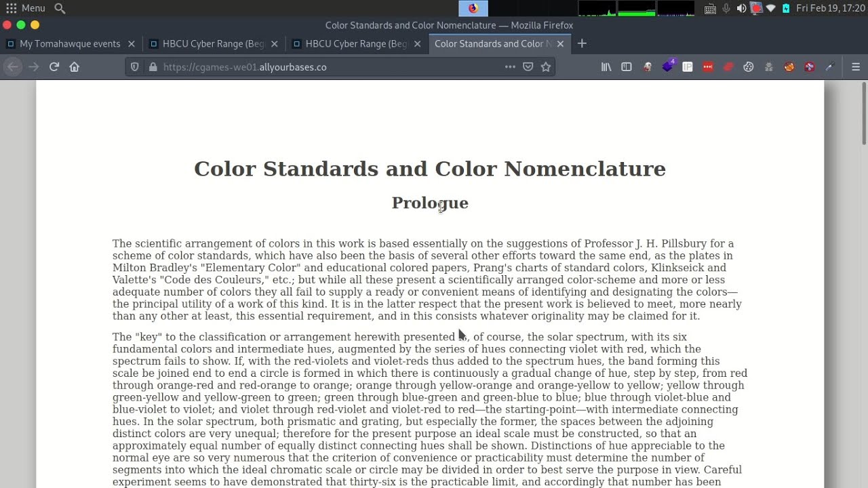Go to the Firefox home page
Image resolution: width=868 pixels, height=488 pixels.
[75, 67]
